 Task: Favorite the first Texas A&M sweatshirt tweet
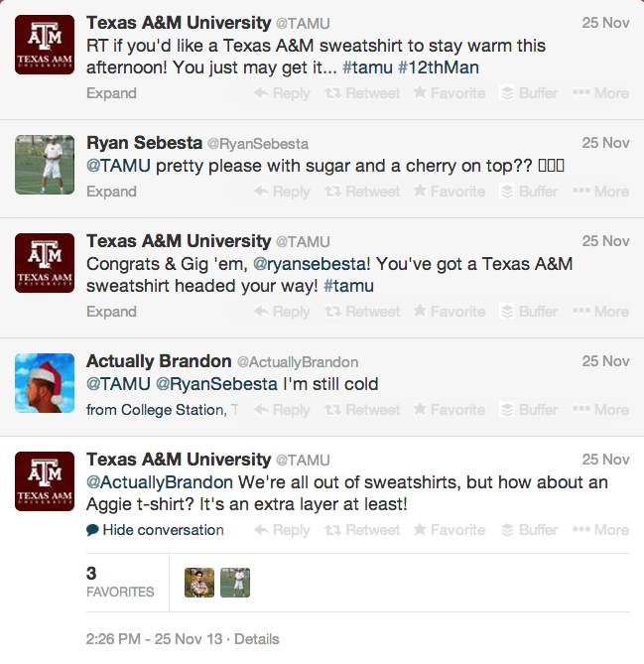(449, 93)
